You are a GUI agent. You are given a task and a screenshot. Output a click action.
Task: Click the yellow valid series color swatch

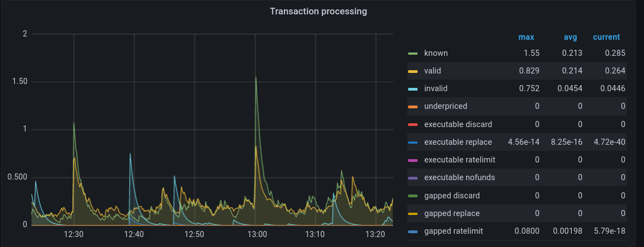(413, 71)
